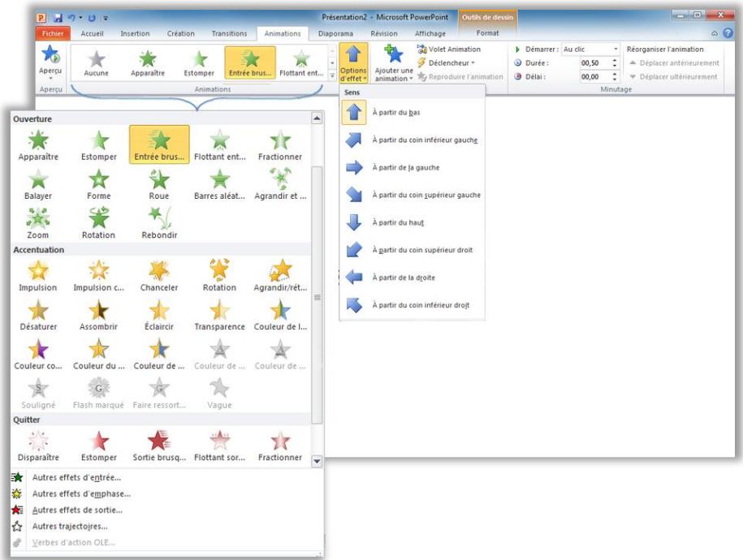The width and height of the screenshot is (743, 560).
Task: Pick the Forme entrance animation
Action: pos(98,184)
